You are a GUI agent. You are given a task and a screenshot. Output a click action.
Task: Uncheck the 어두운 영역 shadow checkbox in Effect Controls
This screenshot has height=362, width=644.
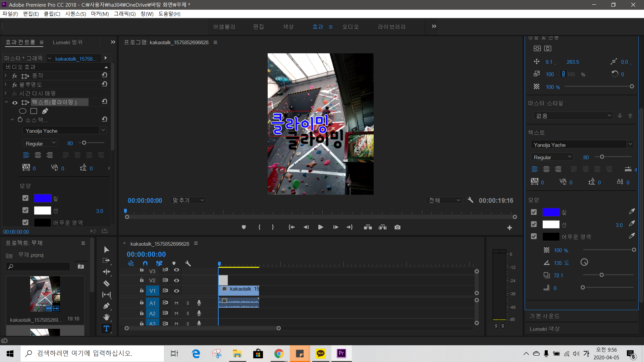[x=25, y=222]
